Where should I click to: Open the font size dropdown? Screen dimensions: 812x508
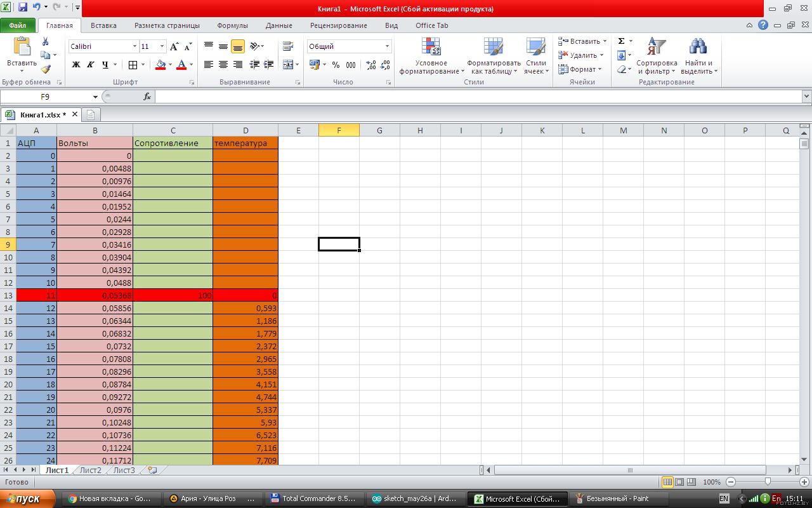tap(162, 46)
